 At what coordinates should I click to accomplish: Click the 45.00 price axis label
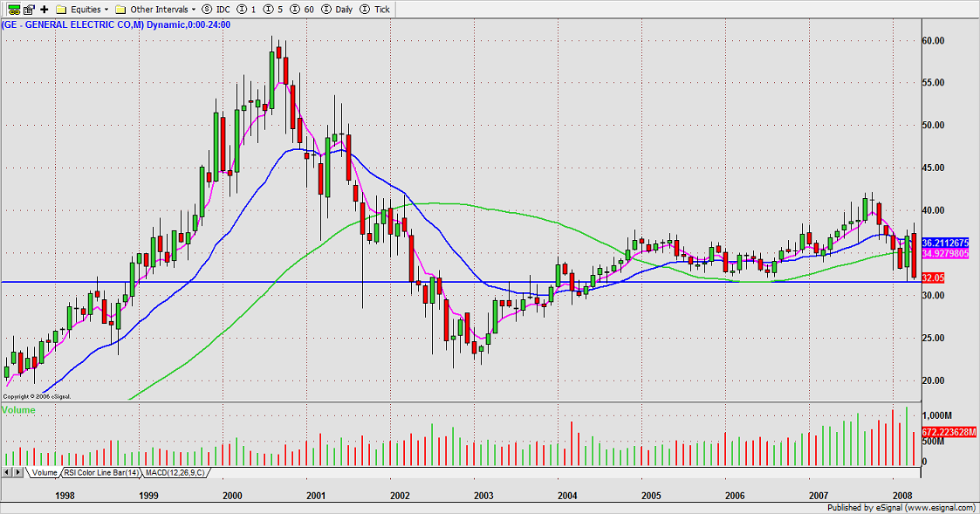point(933,168)
